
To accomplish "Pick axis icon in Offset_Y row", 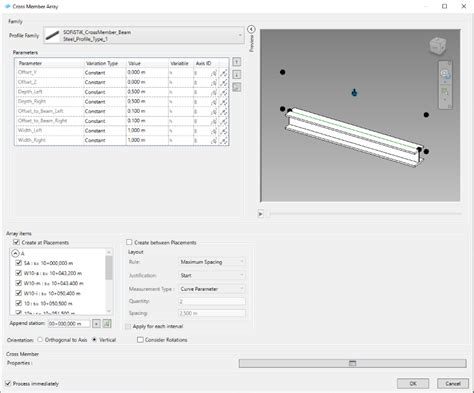I will [213, 73].
